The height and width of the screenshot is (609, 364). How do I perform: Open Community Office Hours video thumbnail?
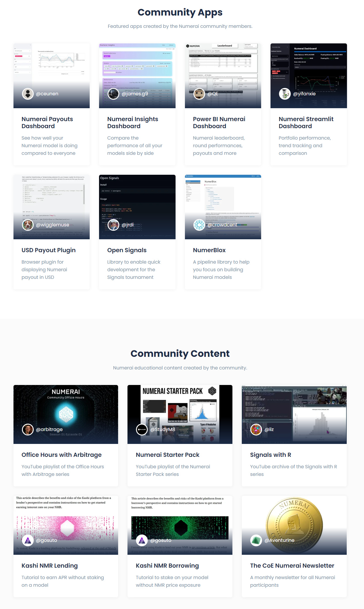66,414
